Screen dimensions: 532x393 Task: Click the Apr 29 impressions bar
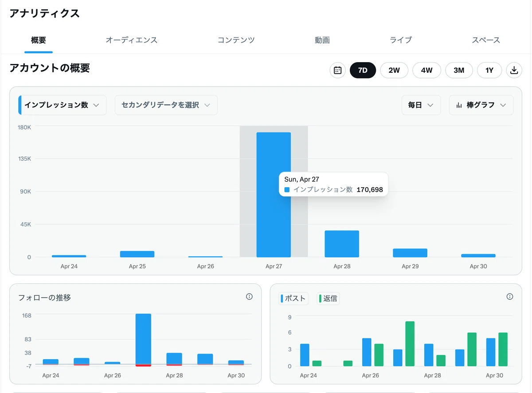pyautogui.click(x=410, y=253)
